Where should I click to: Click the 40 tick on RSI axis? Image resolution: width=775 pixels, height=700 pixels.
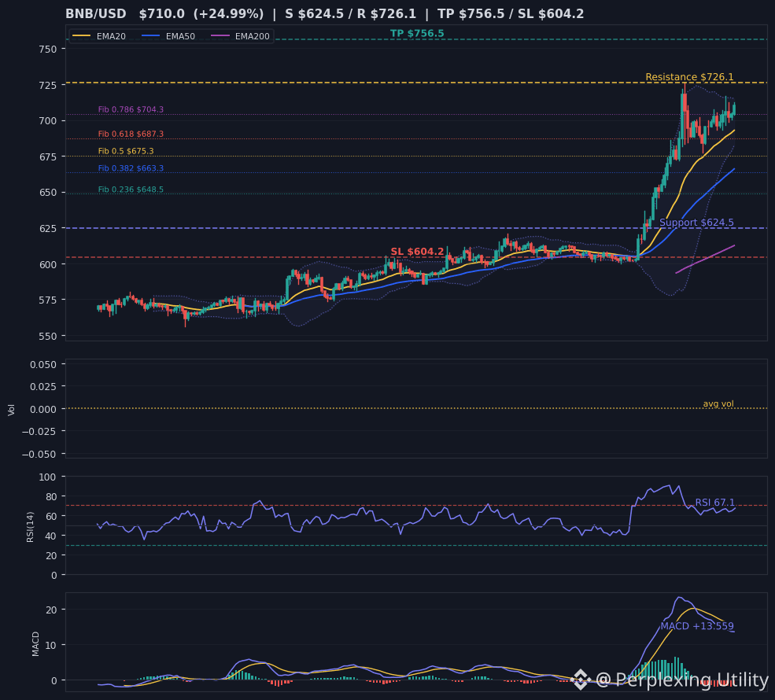click(51, 536)
